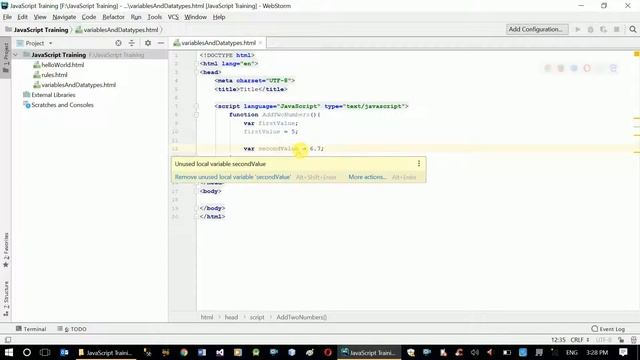This screenshot has width=640, height=360.
Task: Click the 3:28 PM clock in system tray
Action: click(597, 352)
